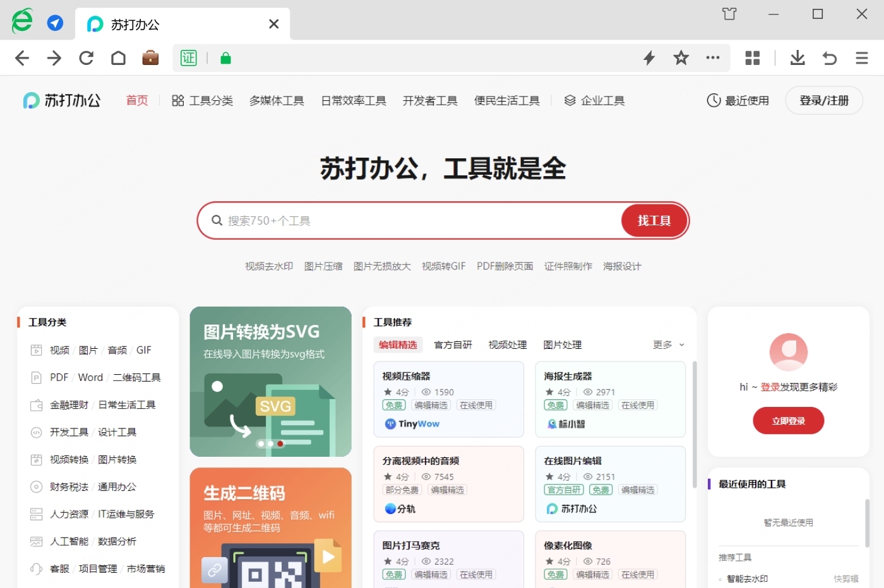Open the 企业工具 navigation menu
884x588 pixels.
point(594,100)
